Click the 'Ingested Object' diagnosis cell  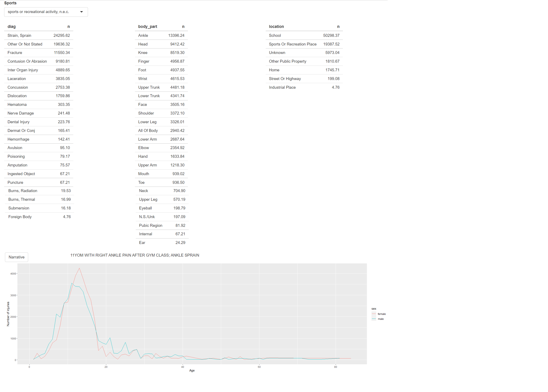point(21,174)
